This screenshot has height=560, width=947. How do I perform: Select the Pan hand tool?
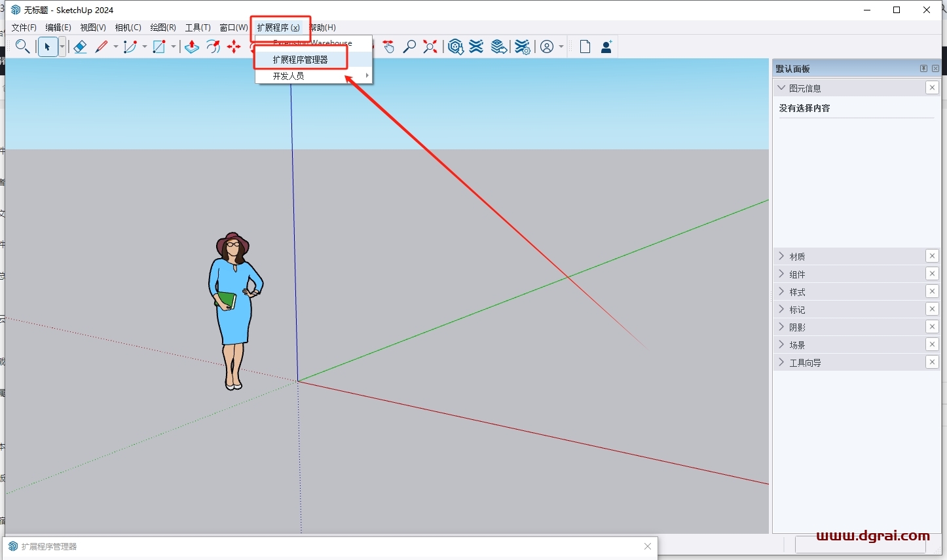coord(388,47)
